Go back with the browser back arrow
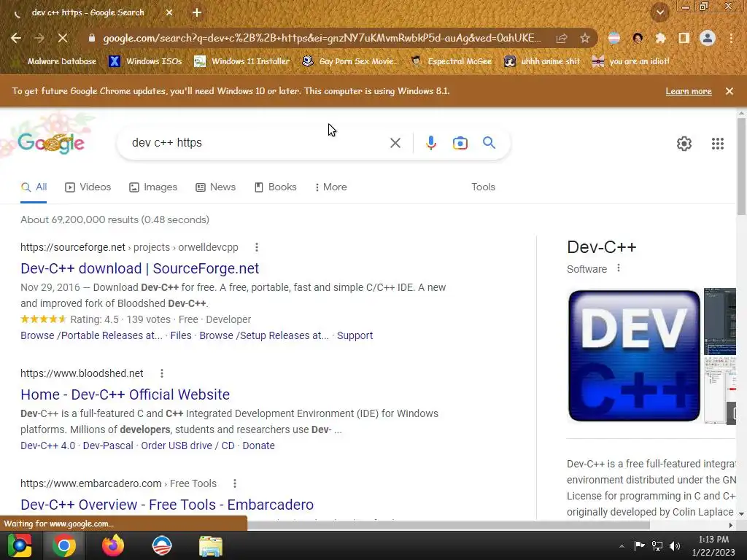This screenshot has width=747, height=560. 16,38
